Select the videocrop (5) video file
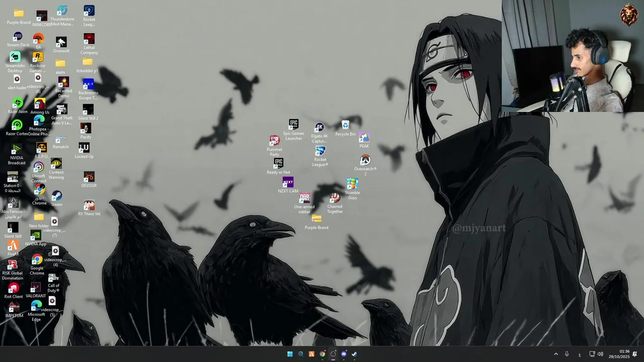Screen dimensions: 644x362 point(52,307)
